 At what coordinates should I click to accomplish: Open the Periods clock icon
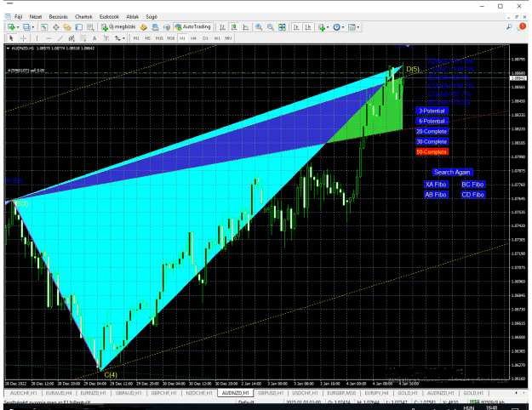pyautogui.click(x=336, y=27)
